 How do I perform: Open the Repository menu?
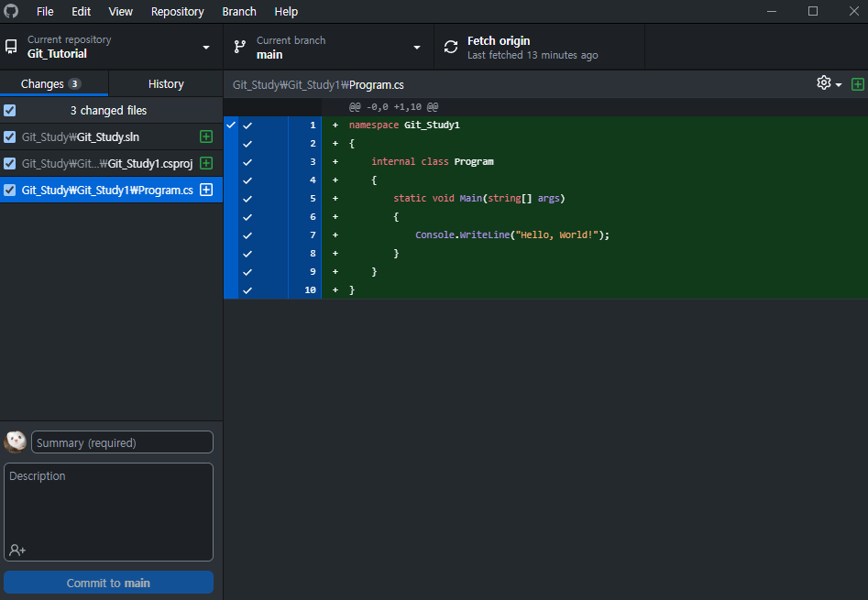[177, 11]
